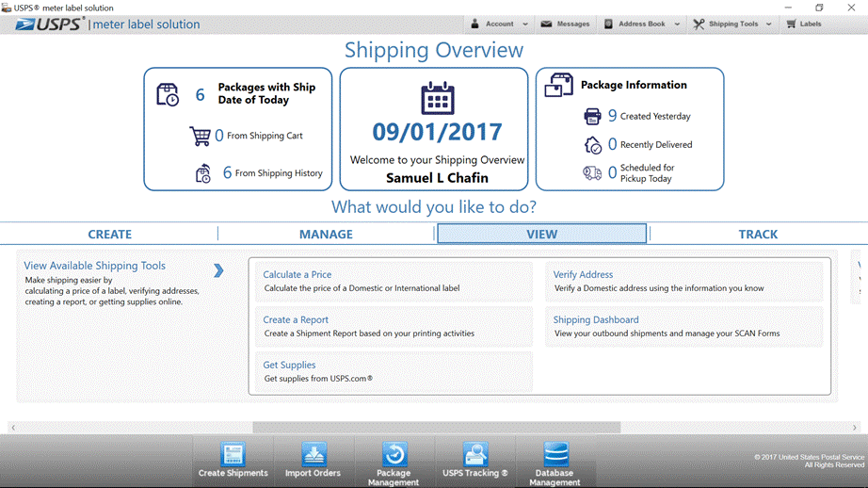The width and height of the screenshot is (868, 488).
Task: Click the blue chevron beside View Available Shipping Tools
Action: click(x=218, y=270)
